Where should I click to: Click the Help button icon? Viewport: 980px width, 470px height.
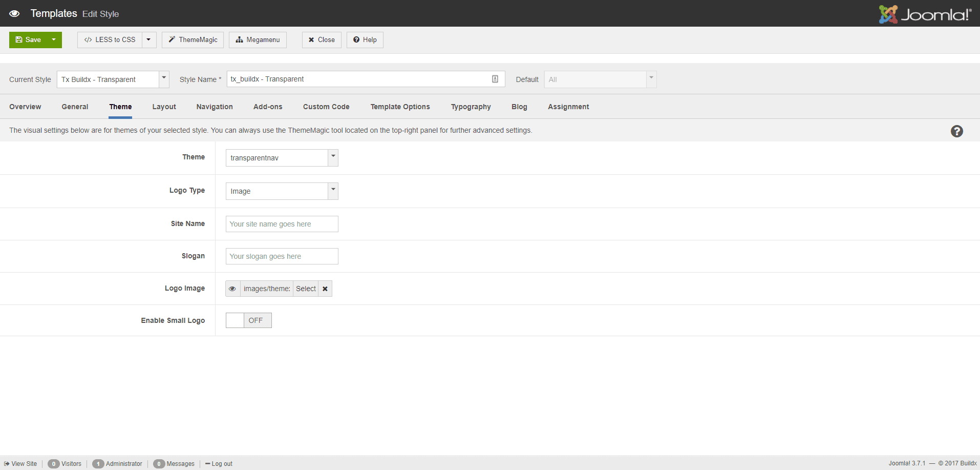tap(356, 40)
